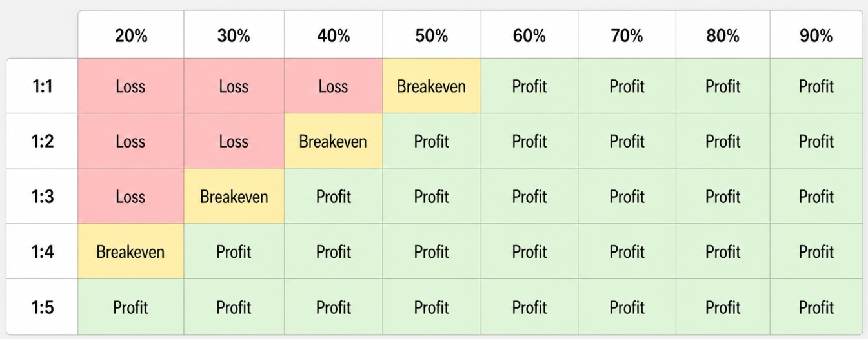Click the Breakeven cell in 1:1 row
The image size is (868, 339).
pyautogui.click(x=431, y=86)
